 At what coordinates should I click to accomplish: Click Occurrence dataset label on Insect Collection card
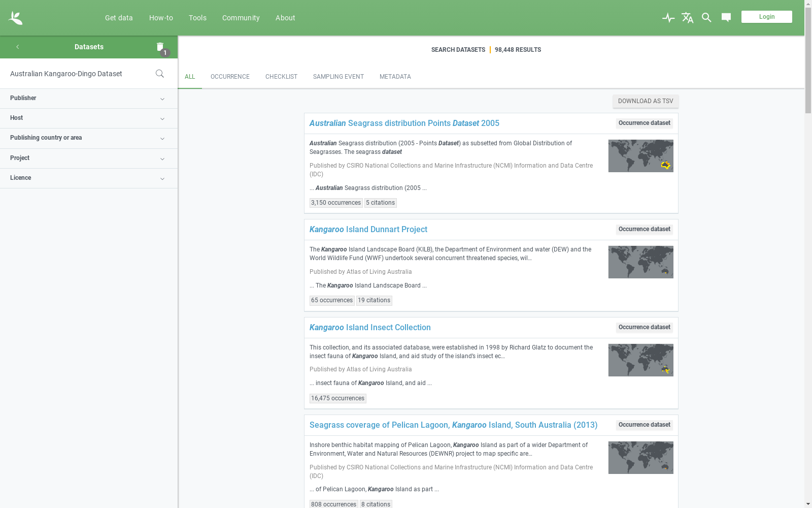click(x=644, y=328)
